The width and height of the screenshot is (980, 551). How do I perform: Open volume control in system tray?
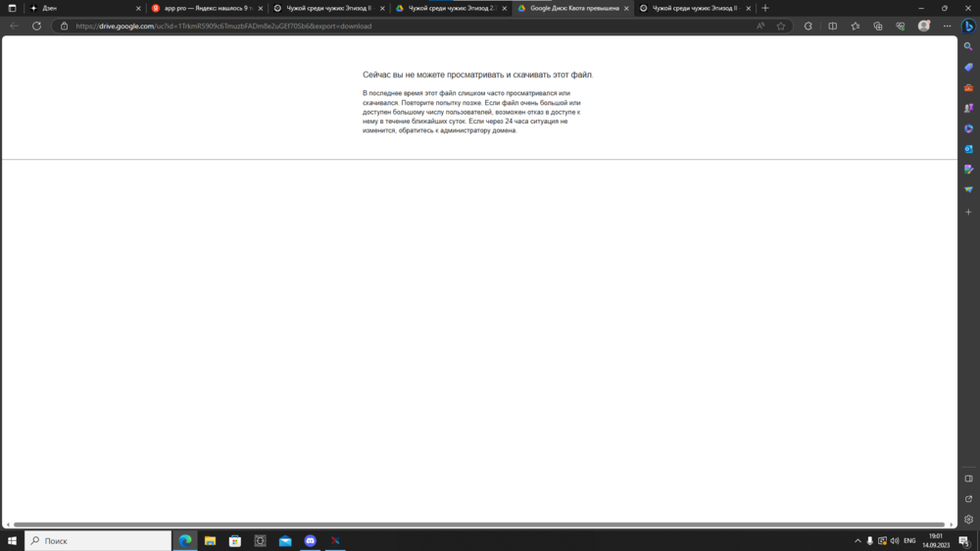pos(895,541)
